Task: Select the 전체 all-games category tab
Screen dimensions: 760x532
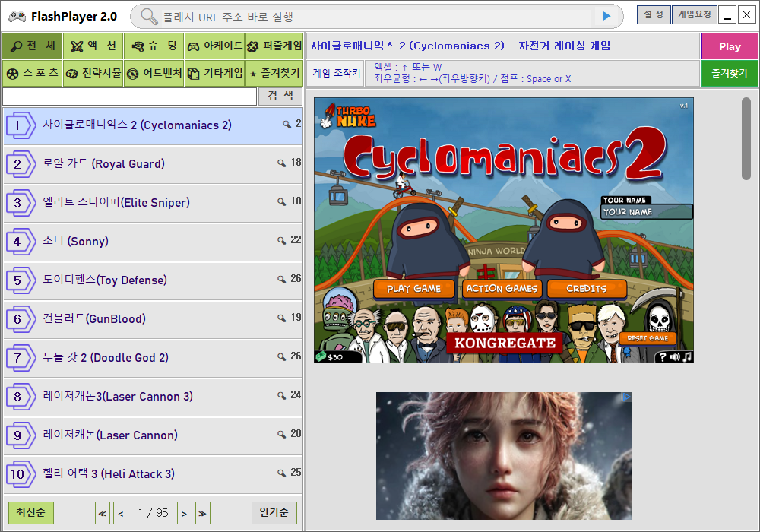Action: (33, 46)
